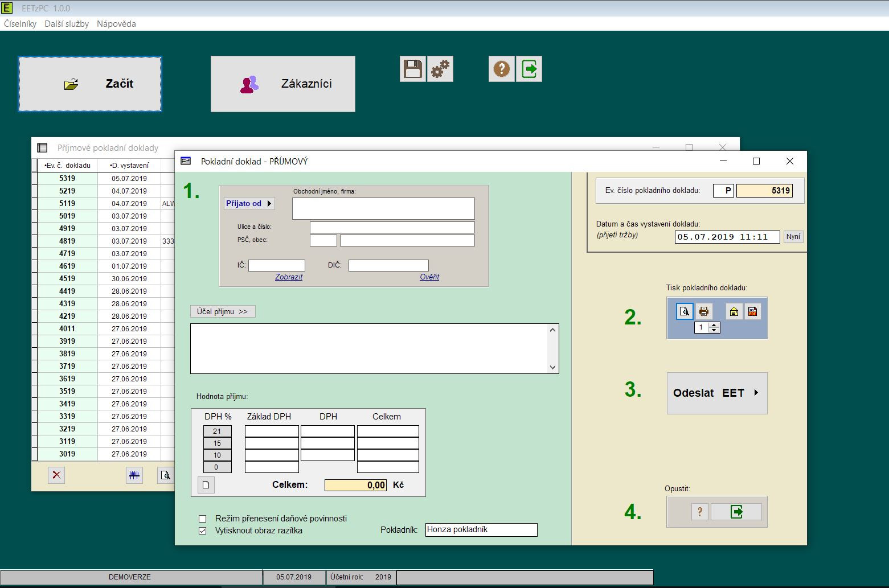Click Základ DPH field for 21 percent

272,431
